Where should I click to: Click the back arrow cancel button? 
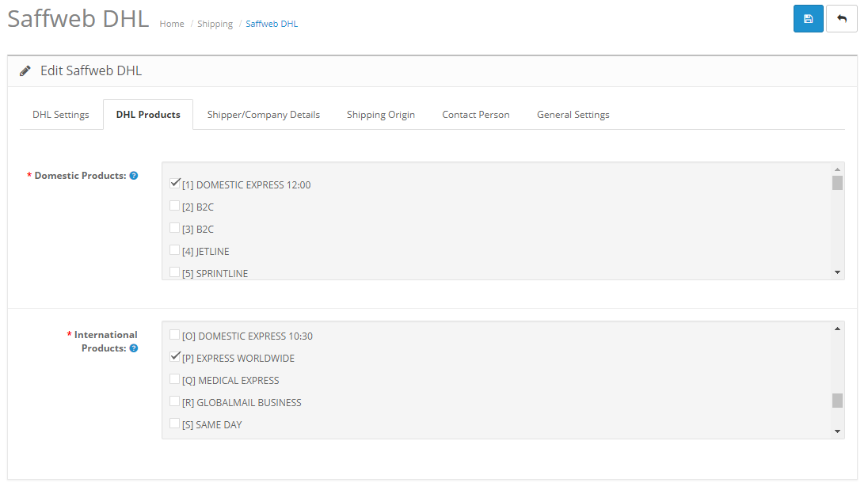coord(841,19)
